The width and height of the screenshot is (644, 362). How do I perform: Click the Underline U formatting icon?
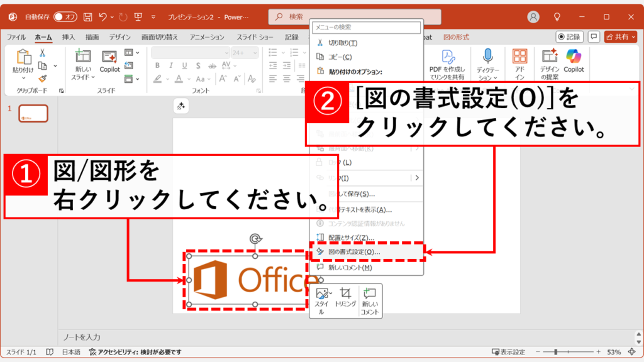(184, 65)
